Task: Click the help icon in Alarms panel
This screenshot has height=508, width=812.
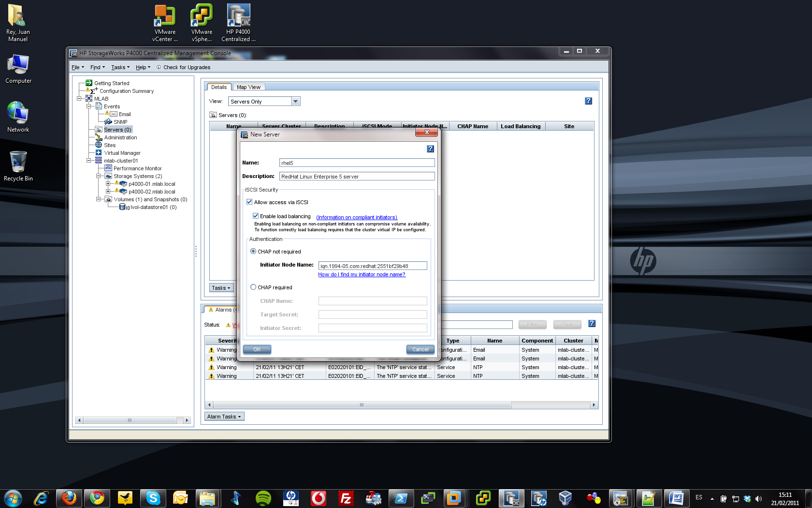Action: [592, 324]
